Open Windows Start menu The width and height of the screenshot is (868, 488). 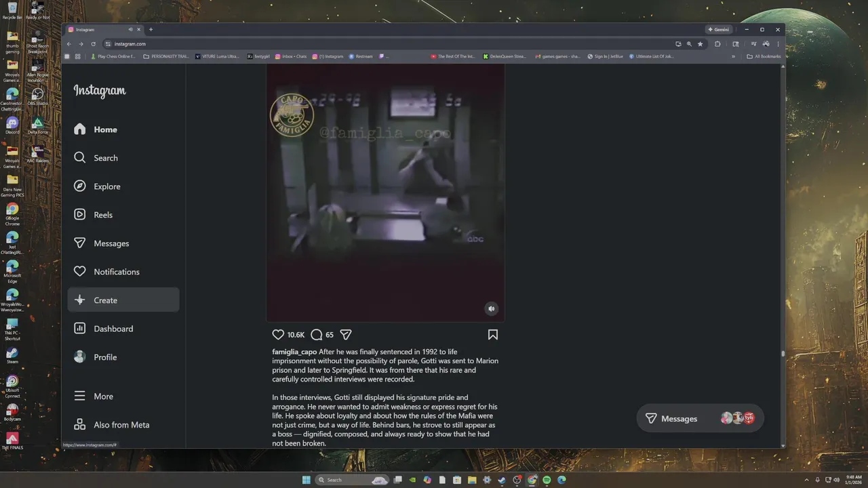[x=307, y=480]
